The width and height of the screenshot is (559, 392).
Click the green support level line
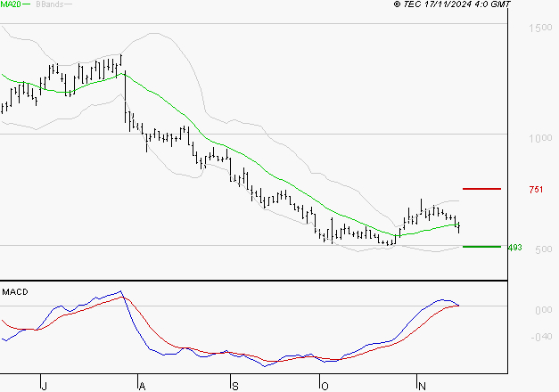(481, 247)
